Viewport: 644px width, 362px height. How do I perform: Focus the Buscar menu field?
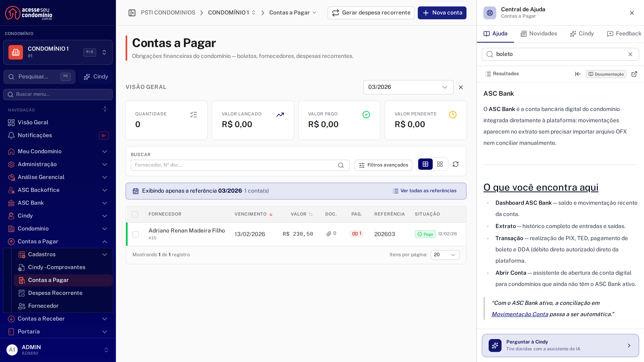[58, 95]
